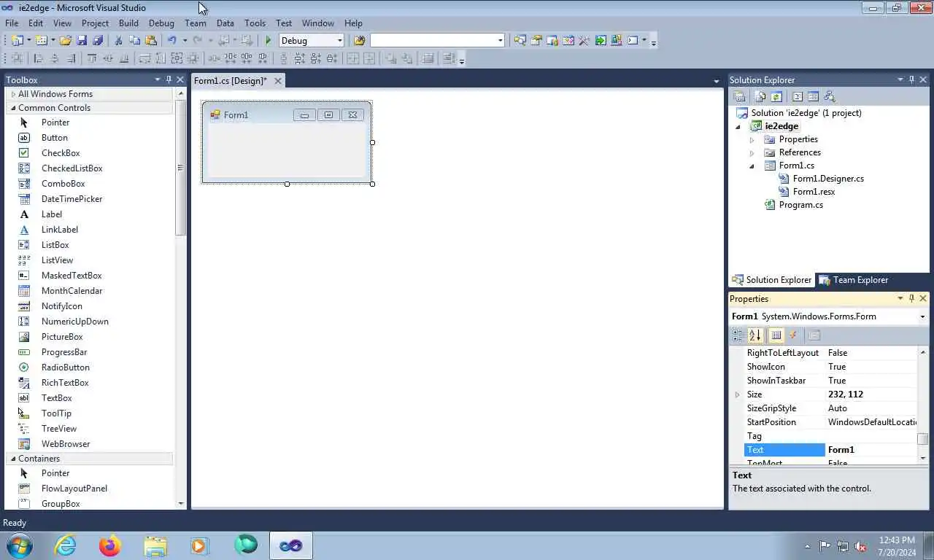This screenshot has height=560, width=934.
Task: Select the Button control in Toolbox
Action: pyautogui.click(x=55, y=138)
